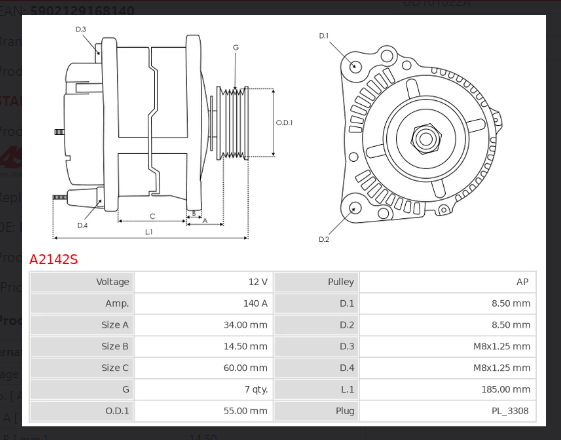561x440 pixels.
Task: Select the PL_3308 plug value cell
Action: click(x=448, y=411)
